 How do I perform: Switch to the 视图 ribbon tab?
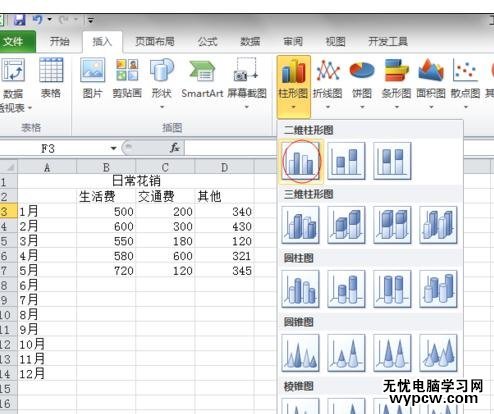(335, 42)
